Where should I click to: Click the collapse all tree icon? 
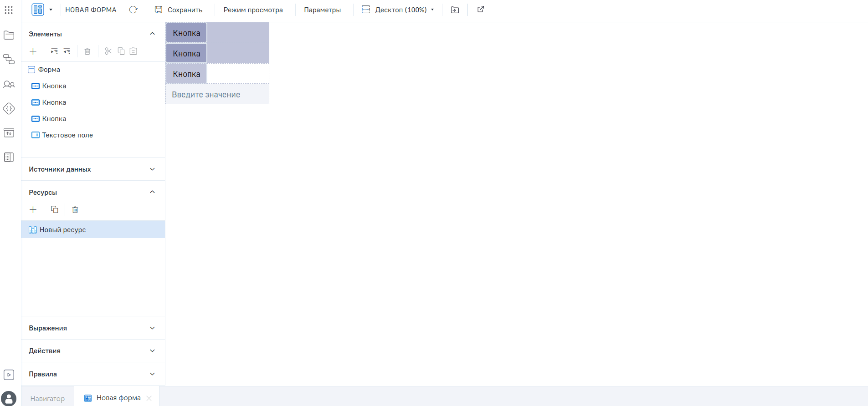[x=67, y=51]
